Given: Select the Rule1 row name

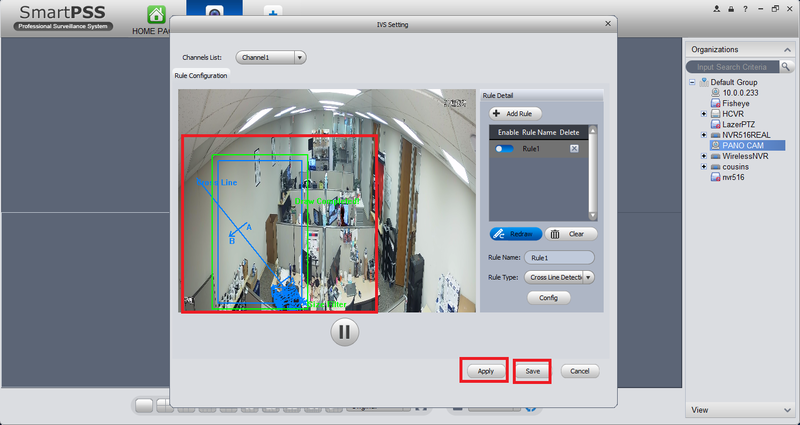Looking at the screenshot, I should point(531,148).
